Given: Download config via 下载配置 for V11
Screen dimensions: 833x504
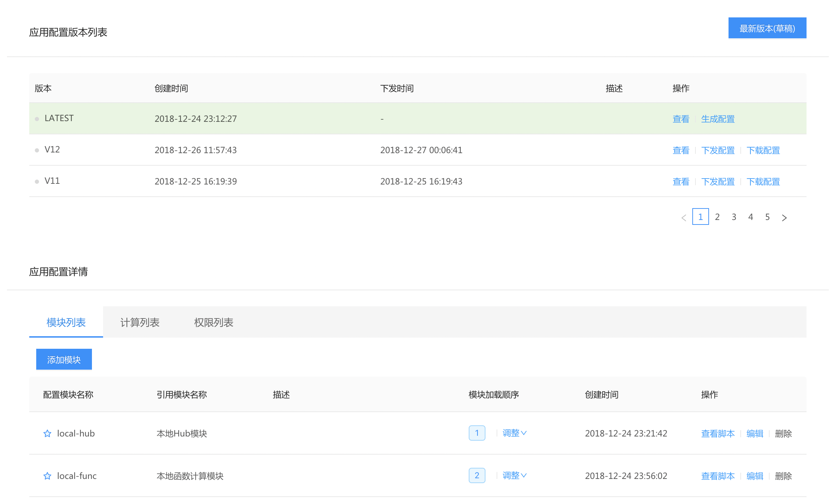Looking at the screenshot, I should coord(763,182).
